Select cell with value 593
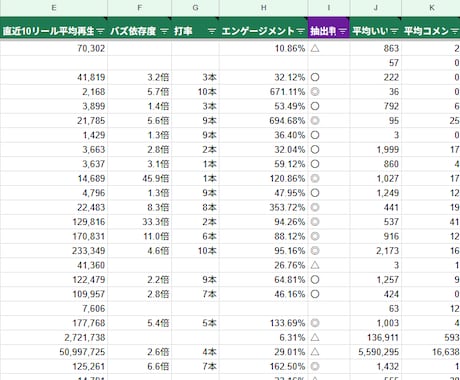The width and height of the screenshot is (460, 380). pyautogui.click(x=431, y=337)
